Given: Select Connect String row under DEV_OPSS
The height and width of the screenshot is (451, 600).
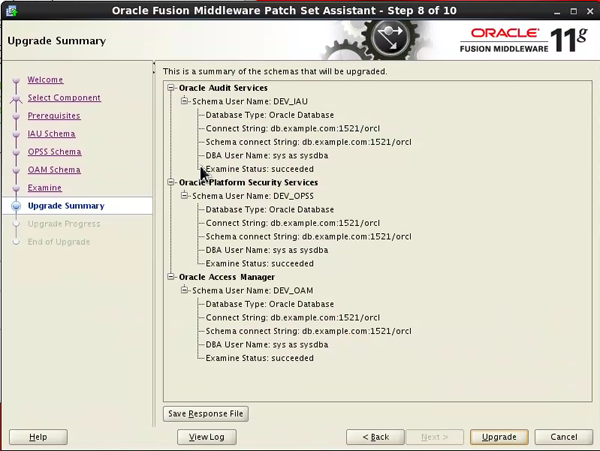Looking at the screenshot, I should click(x=293, y=223).
